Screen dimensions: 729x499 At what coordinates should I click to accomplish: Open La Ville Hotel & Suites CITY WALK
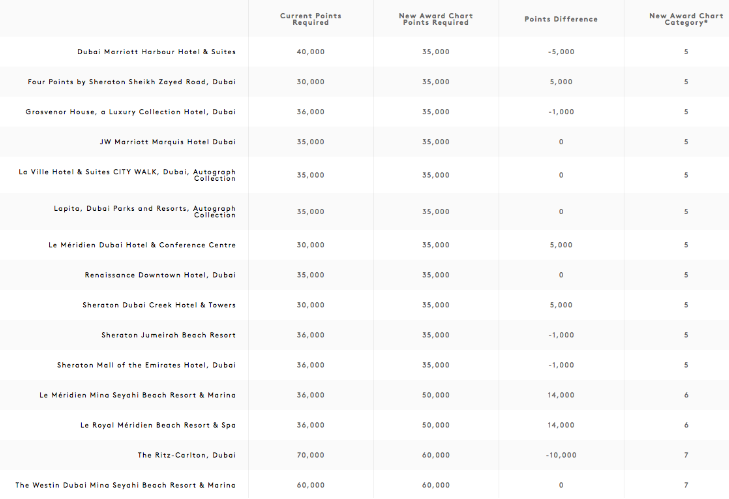(x=127, y=175)
